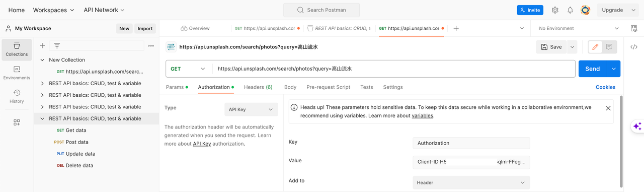Open the Add to Header dropdown
644x192 pixels.
(471, 182)
